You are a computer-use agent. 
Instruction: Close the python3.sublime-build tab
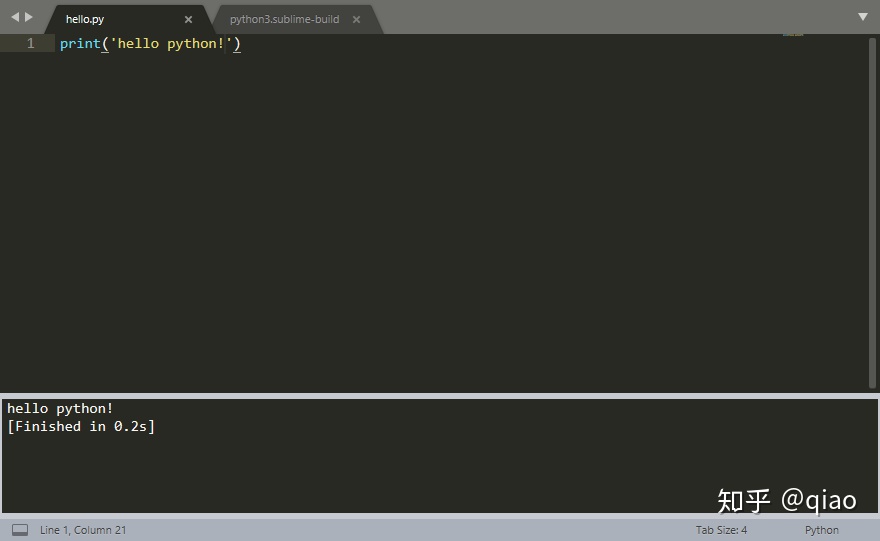click(x=356, y=20)
